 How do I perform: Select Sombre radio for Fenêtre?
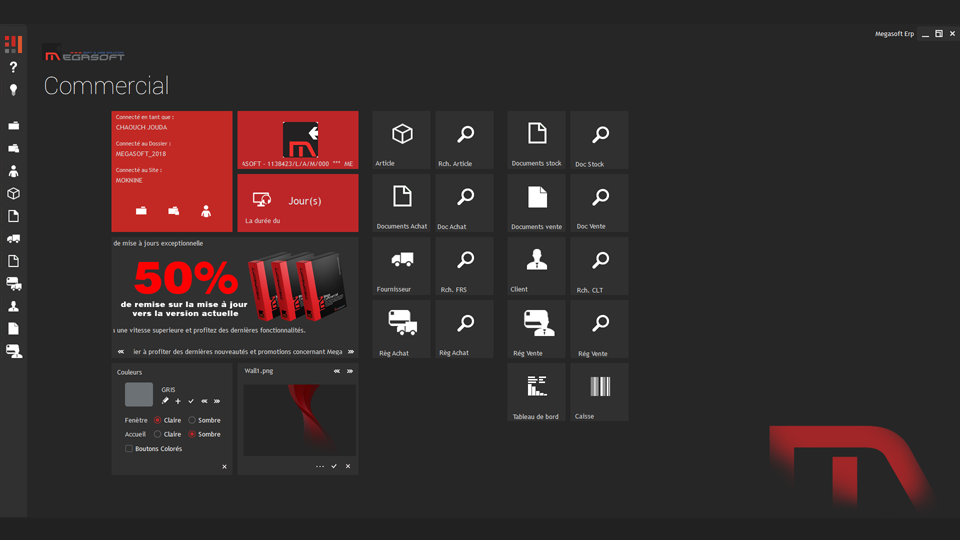(192, 420)
